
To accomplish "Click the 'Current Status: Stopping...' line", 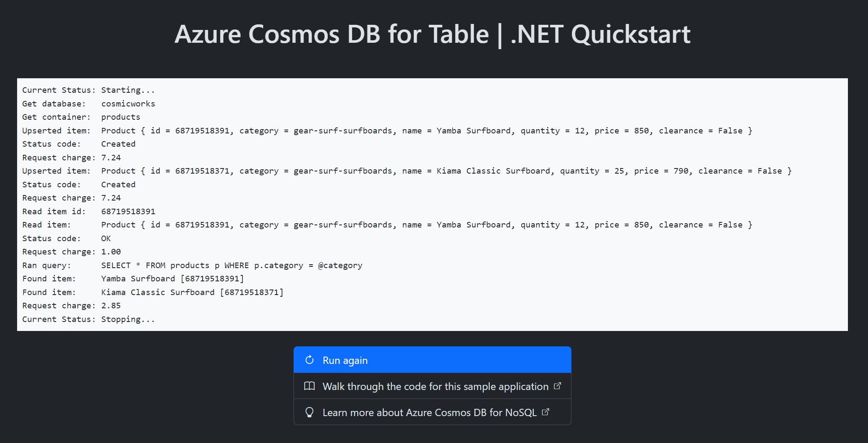I will (x=88, y=319).
